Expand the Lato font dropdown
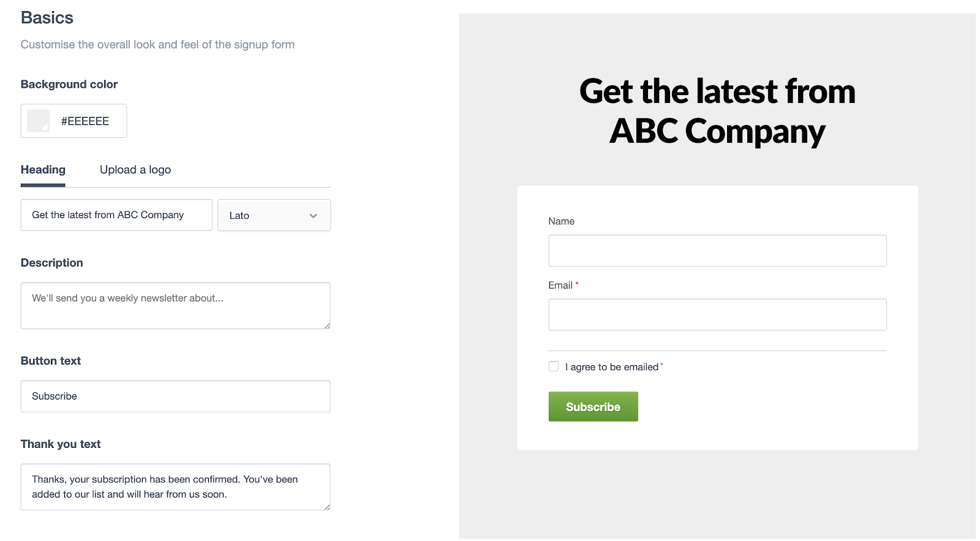980x541 pixels. pos(274,215)
